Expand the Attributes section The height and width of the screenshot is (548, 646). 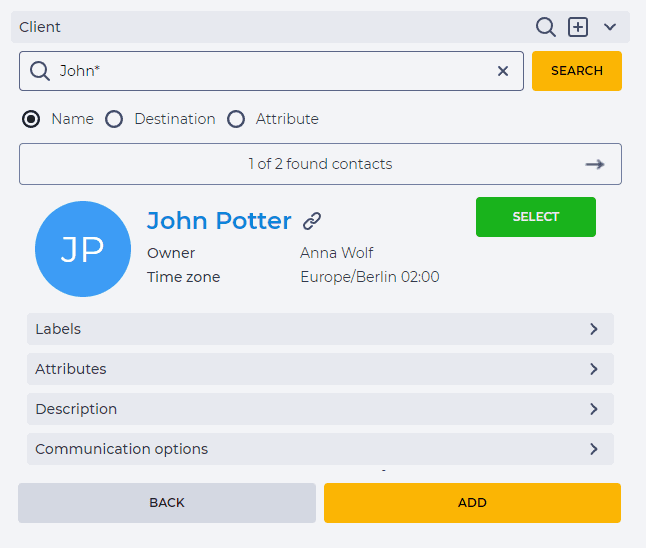point(320,369)
